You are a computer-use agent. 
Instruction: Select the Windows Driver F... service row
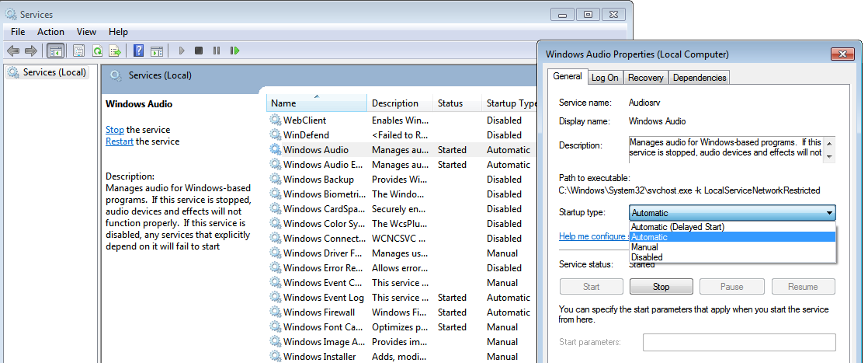point(402,253)
